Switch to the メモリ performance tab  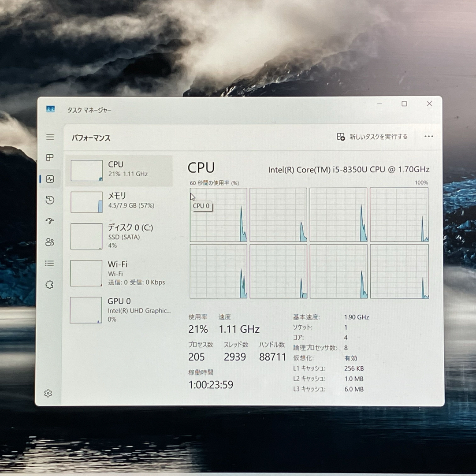point(119,201)
